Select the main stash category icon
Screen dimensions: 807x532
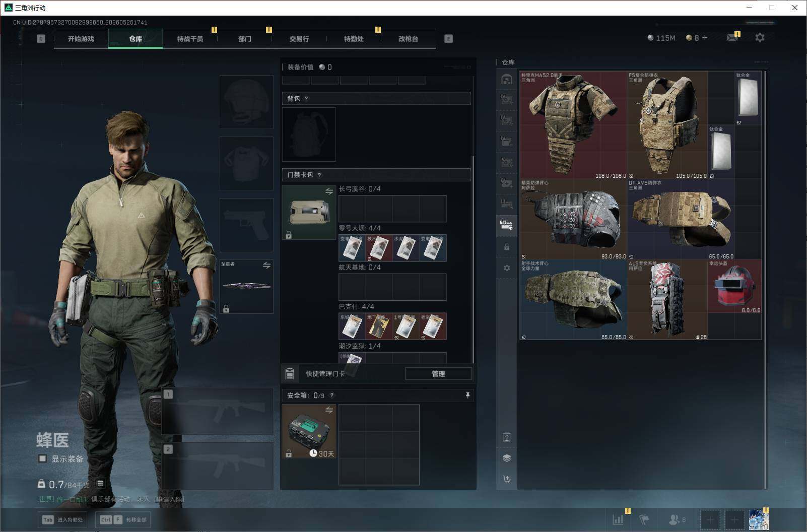click(506, 79)
